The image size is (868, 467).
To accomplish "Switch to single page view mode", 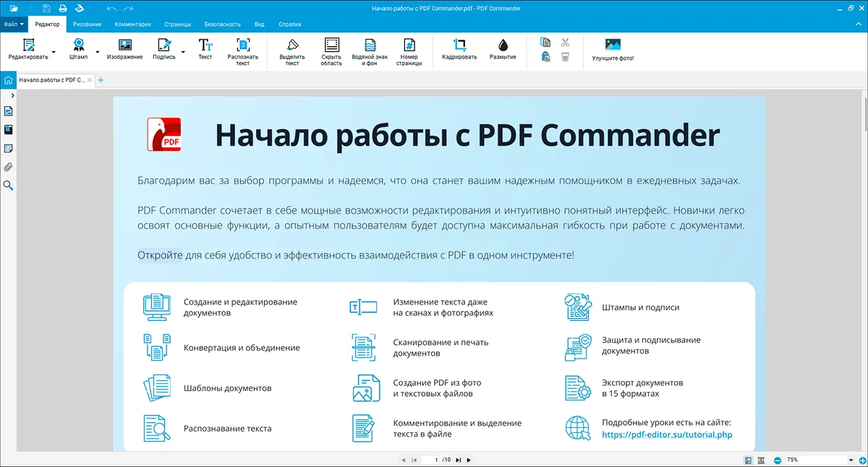I will click(x=749, y=460).
